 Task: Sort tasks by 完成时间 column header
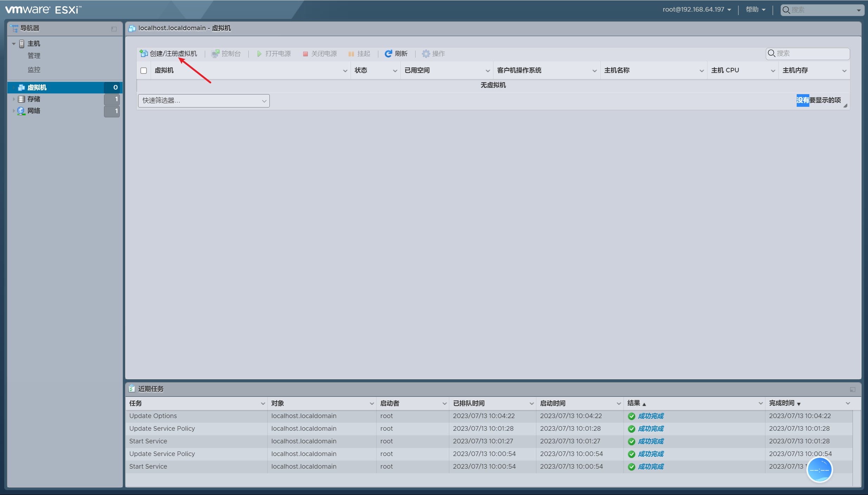[782, 403]
